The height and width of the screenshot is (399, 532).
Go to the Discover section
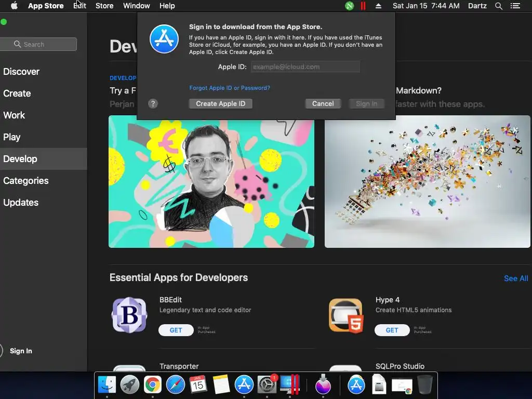(x=21, y=72)
